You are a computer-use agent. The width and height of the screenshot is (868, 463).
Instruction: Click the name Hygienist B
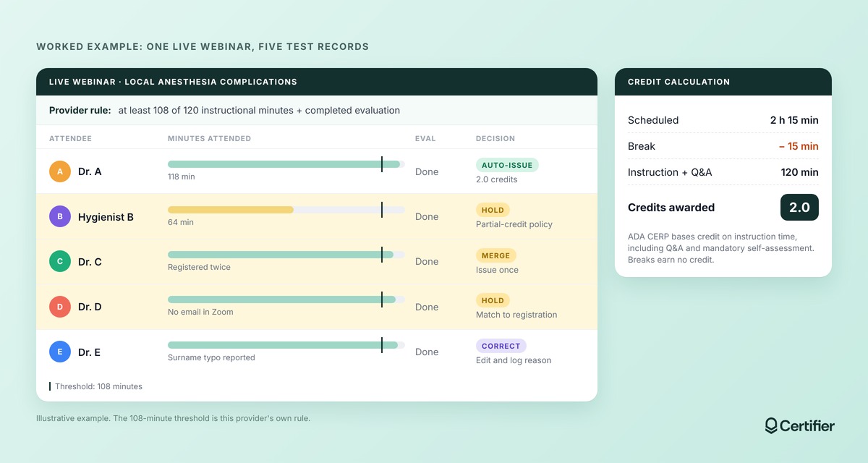[106, 216]
